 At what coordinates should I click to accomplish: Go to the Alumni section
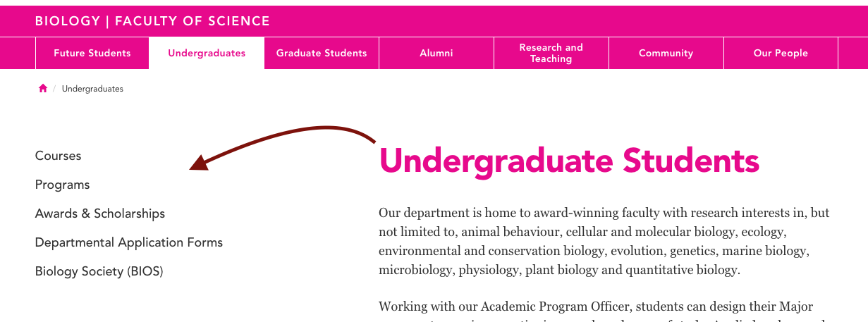[x=436, y=53]
